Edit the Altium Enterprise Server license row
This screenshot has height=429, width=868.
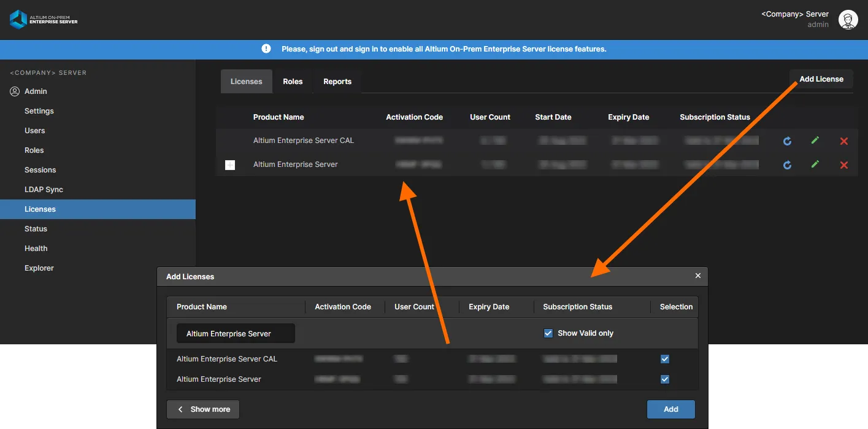tap(815, 164)
